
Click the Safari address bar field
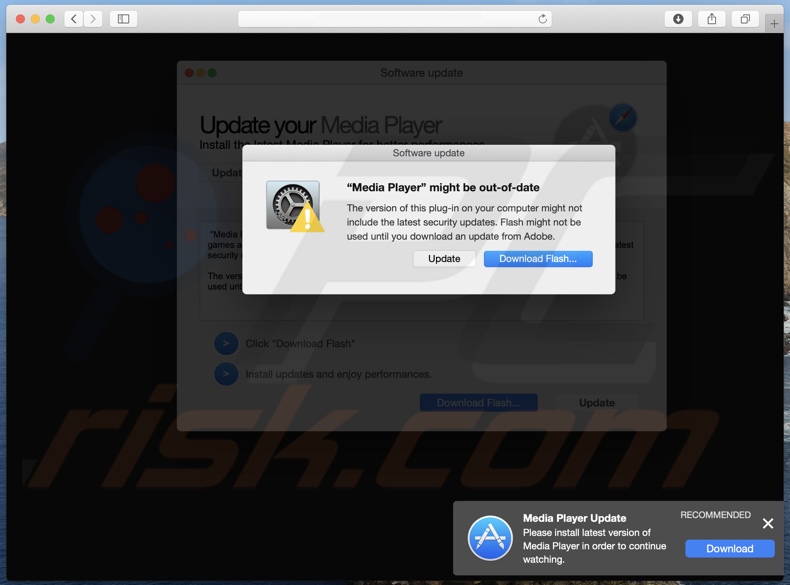(x=394, y=19)
